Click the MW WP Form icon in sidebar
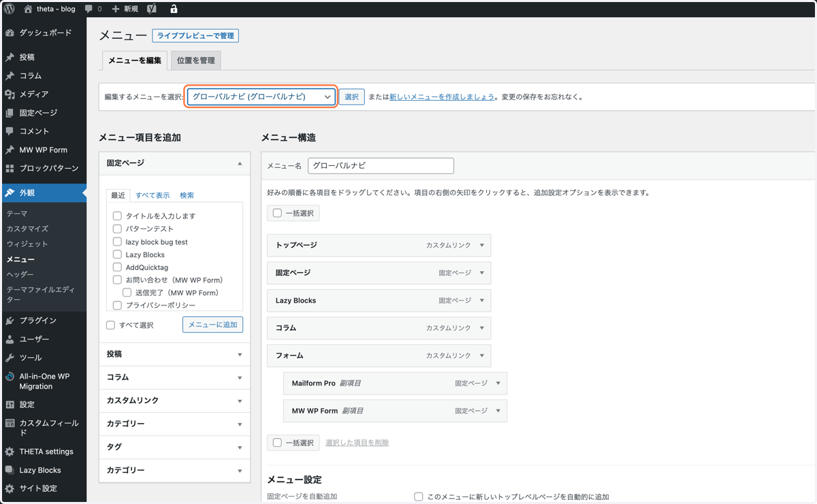817x504 pixels. click(x=10, y=150)
